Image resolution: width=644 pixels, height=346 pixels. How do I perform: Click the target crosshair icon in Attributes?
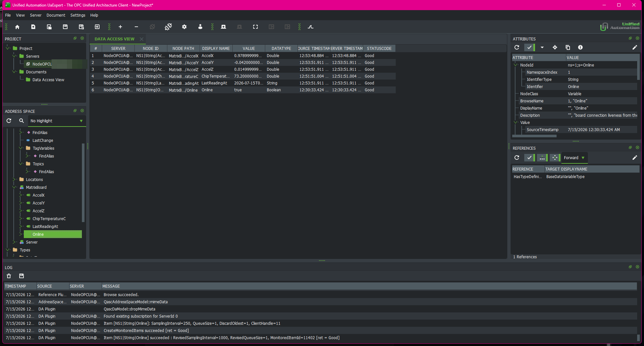pos(555,48)
